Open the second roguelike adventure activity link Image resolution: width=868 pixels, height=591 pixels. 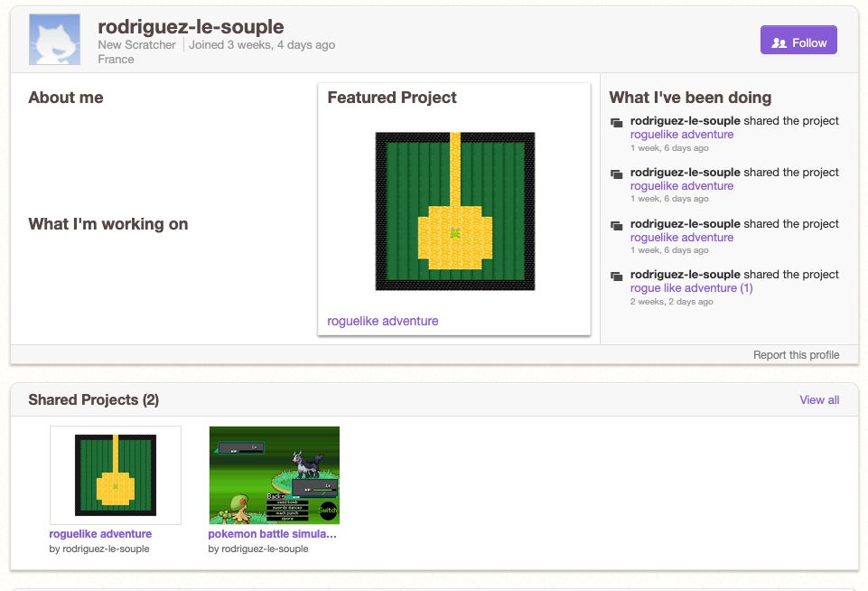click(681, 186)
